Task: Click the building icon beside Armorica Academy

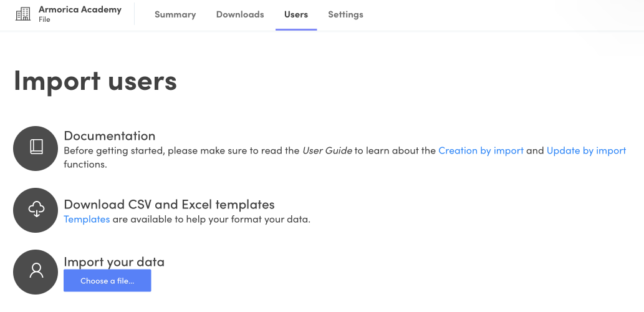Action: tap(22, 14)
